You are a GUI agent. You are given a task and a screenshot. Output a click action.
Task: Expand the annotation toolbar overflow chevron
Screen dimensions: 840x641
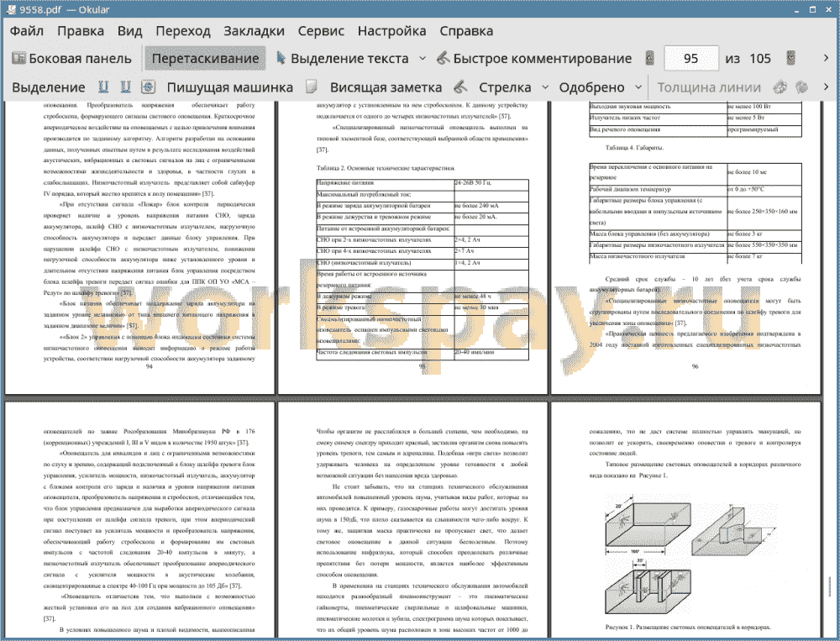click(x=826, y=87)
